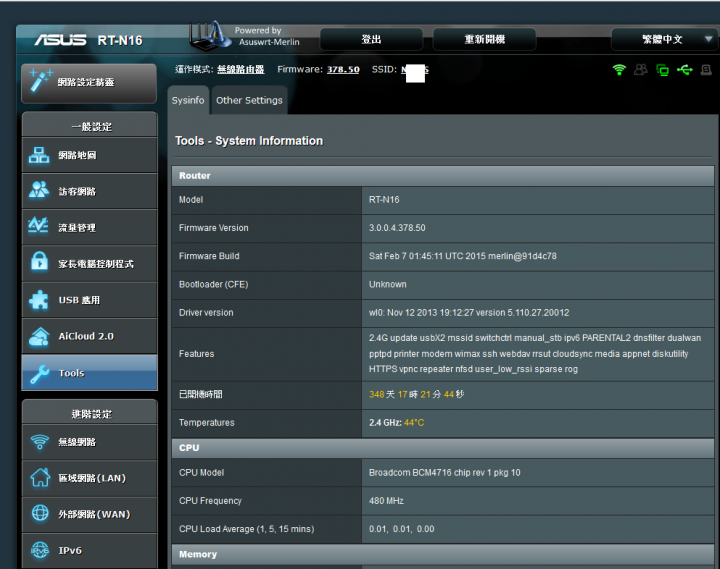This screenshot has width=720, height=569.
Task: Click the 2.4 GHz 44°C temperature value
Action: (x=396, y=423)
